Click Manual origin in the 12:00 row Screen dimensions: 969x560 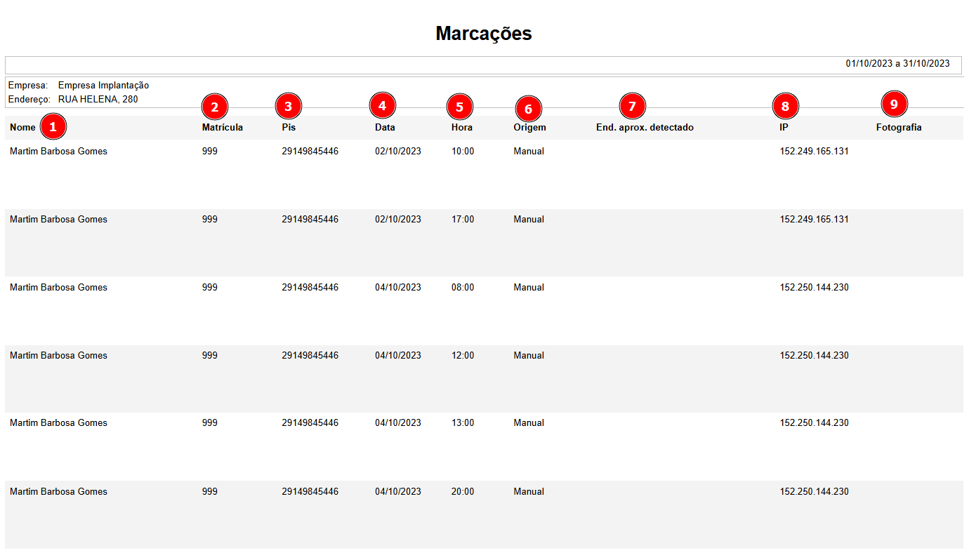tap(529, 356)
